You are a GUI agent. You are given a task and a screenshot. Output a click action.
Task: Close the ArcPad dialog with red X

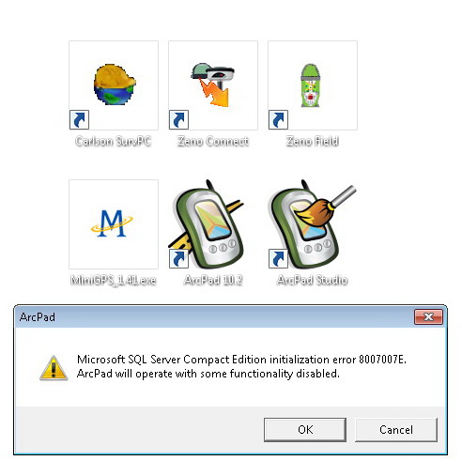click(x=428, y=317)
